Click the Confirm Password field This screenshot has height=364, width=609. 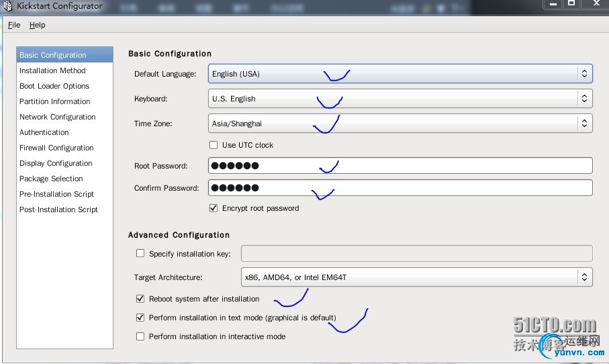400,187
